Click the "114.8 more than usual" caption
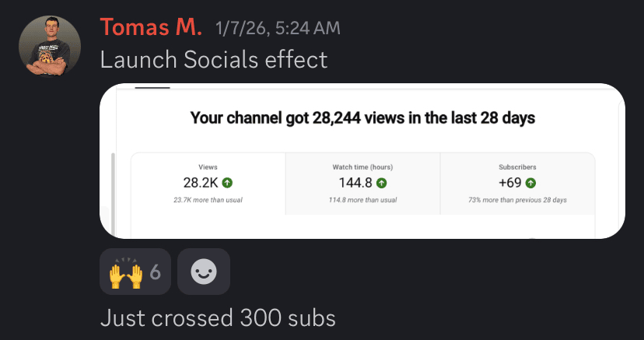644x340 pixels. [x=363, y=200]
